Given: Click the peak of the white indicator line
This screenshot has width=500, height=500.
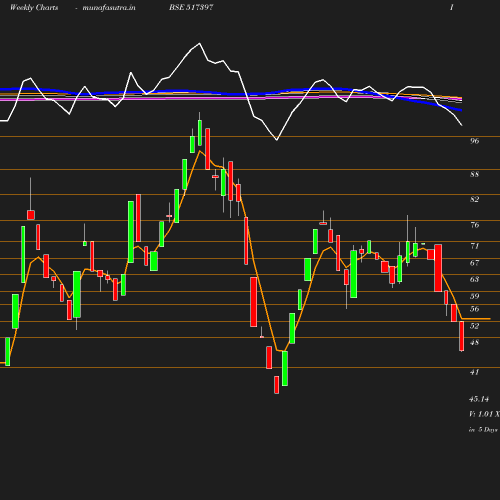Looking at the screenshot, I should tap(199, 43).
